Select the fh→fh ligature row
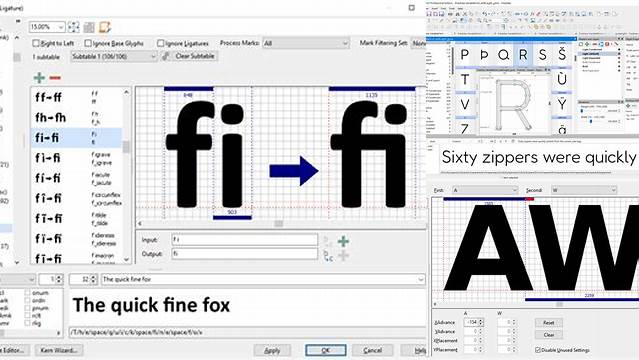The image size is (639, 360). [x=76, y=117]
